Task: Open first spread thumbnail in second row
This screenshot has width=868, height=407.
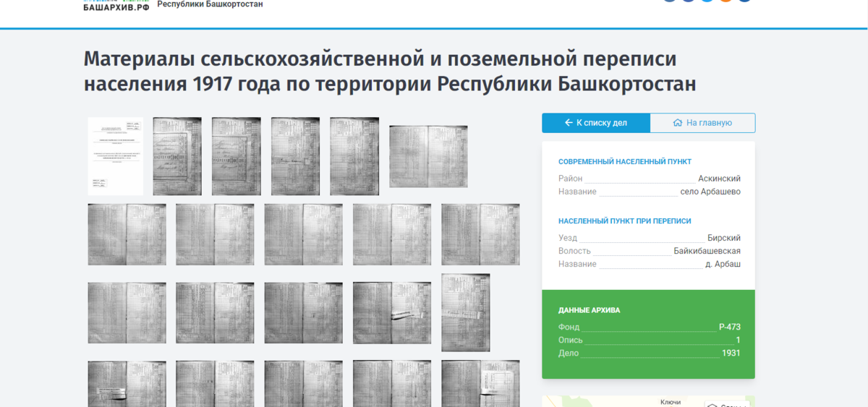Action: coord(127,234)
